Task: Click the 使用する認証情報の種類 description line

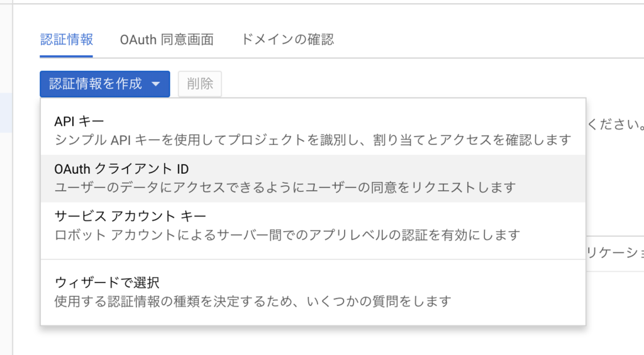Action: pyautogui.click(x=253, y=301)
